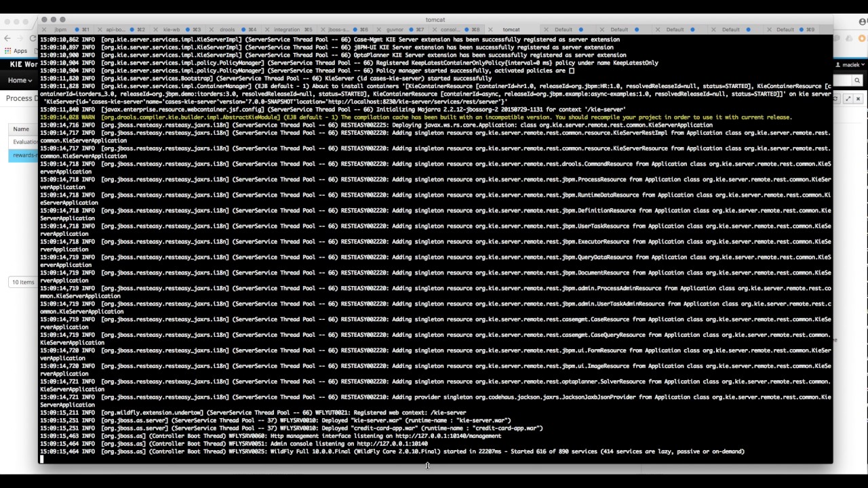Viewport: 868px width, 488px height.
Task: Click the close X icon in the KIE Workbench panel
Action: [858, 99]
